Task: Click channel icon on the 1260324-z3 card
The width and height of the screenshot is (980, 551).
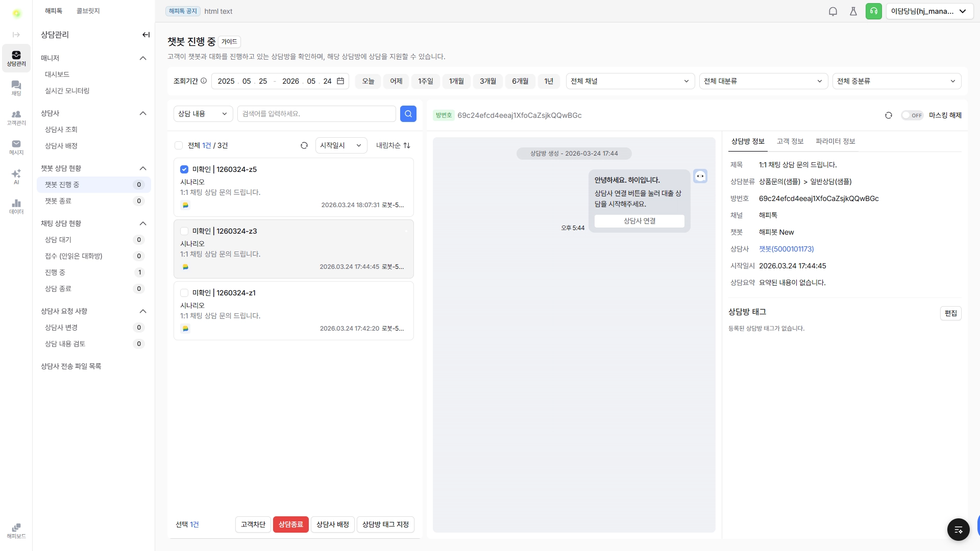Action: (x=186, y=267)
